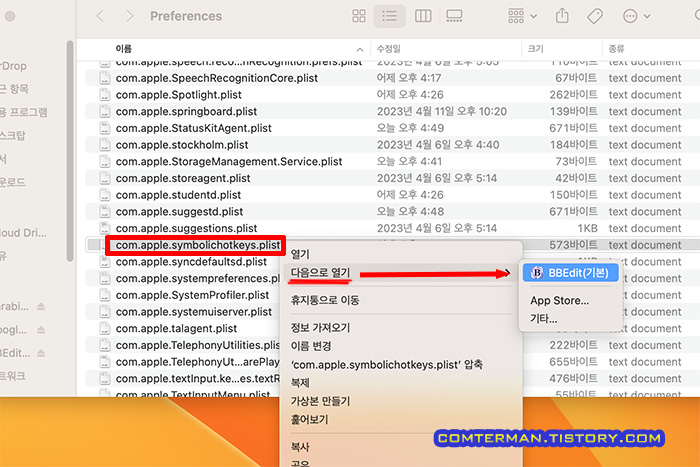Eject the BEdit... volume in sidebar
The height and width of the screenshot is (467, 700).
[41, 353]
